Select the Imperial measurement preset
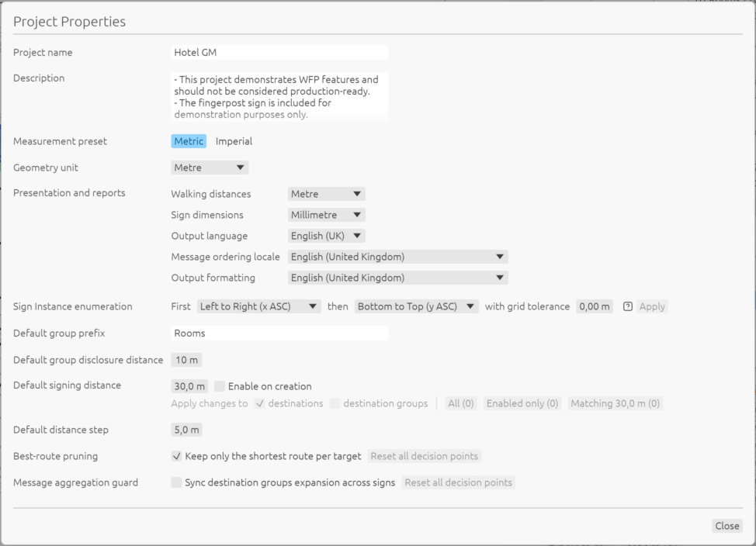 [234, 141]
